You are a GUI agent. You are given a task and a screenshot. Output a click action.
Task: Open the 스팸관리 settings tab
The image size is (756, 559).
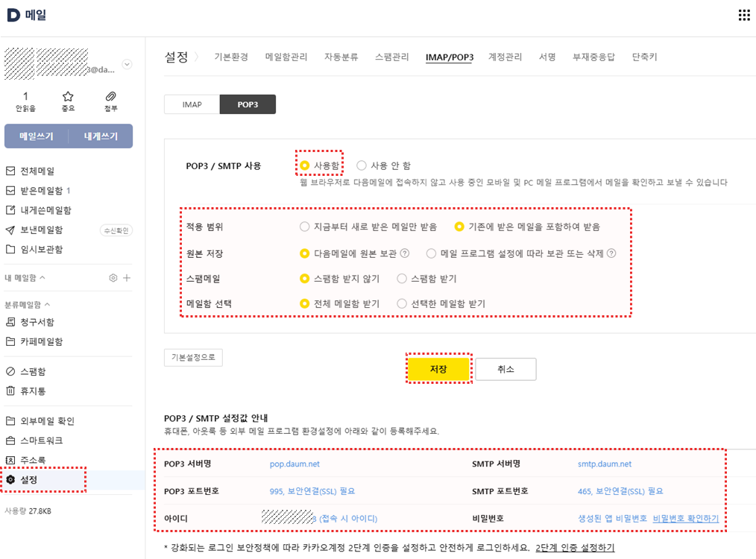tap(391, 57)
